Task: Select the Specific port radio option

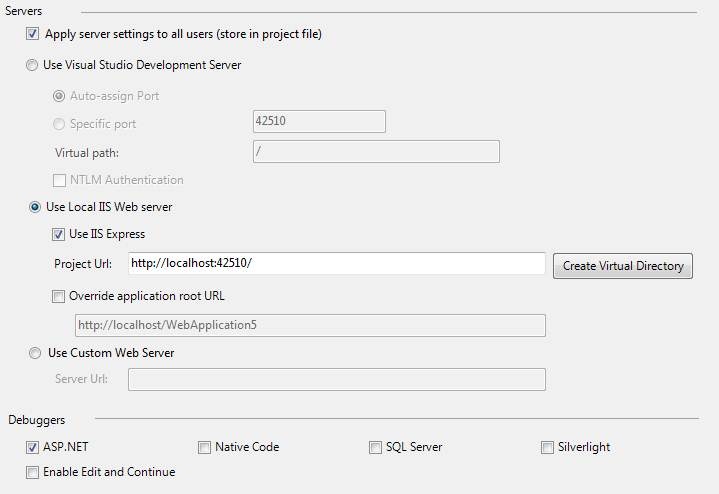Action: (58, 124)
